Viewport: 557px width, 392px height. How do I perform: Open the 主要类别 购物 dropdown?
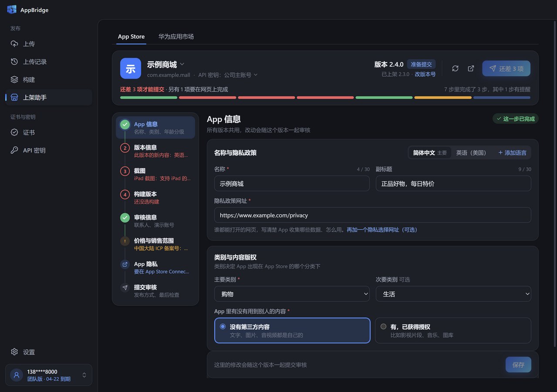[x=292, y=294]
